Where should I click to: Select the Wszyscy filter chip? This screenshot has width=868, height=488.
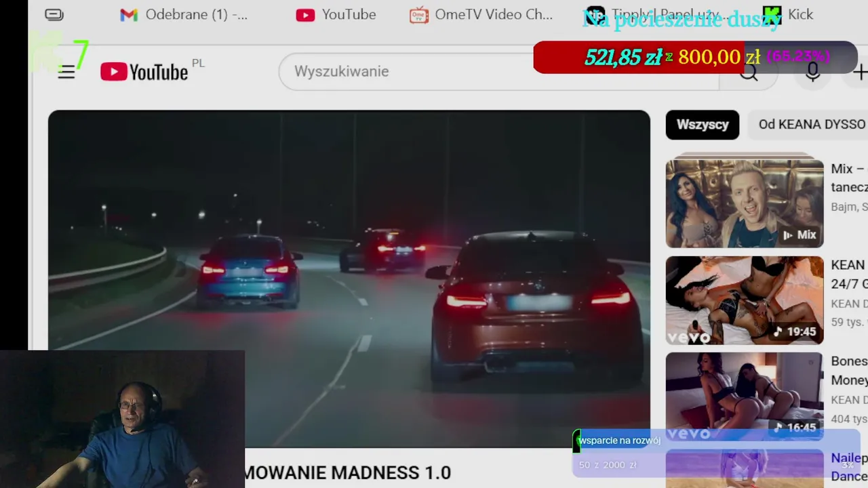tap(703, 125)
